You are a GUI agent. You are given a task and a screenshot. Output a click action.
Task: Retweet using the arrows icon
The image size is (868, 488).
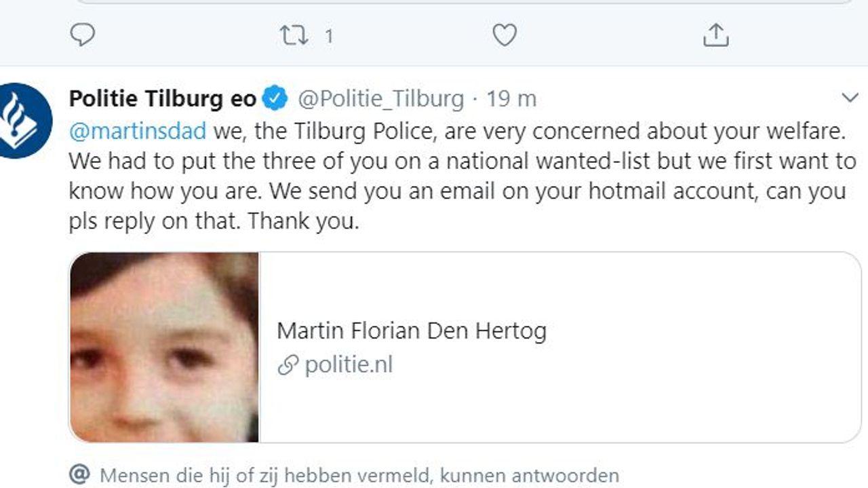pos(294,35)
